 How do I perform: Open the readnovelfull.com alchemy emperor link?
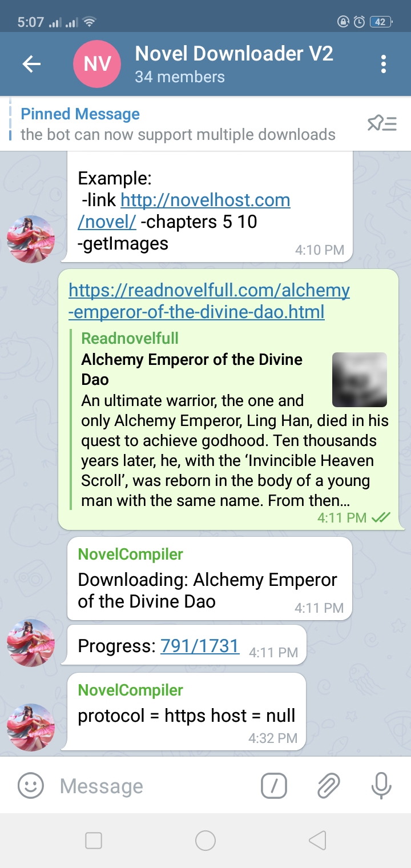(x=209, y=301)
